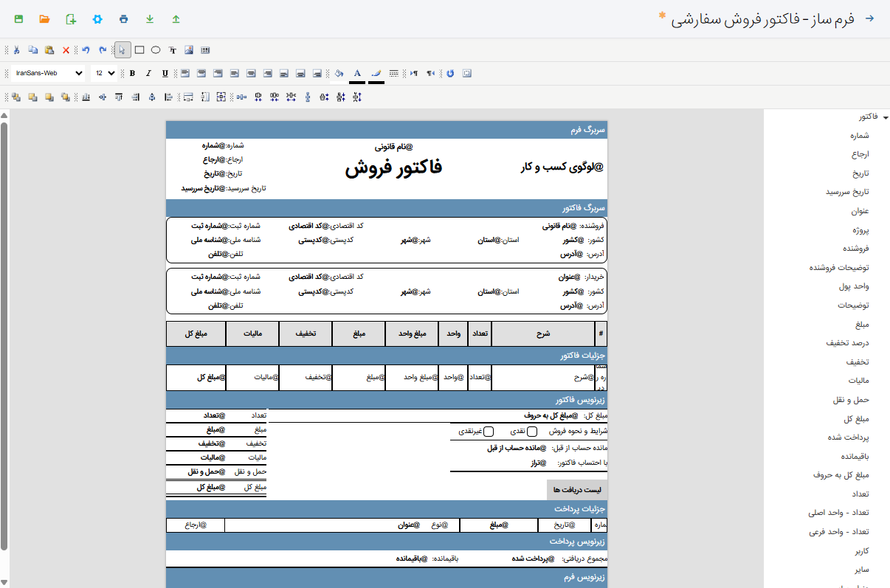Open settings with the blue gear icon
890x588 pixels.
(x=97, y=18)
